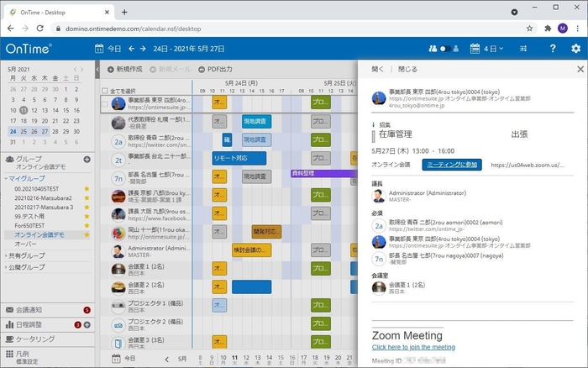Close the meeting details panel with the X
This screenshot has width=588, height=368.
click(580, 69)
